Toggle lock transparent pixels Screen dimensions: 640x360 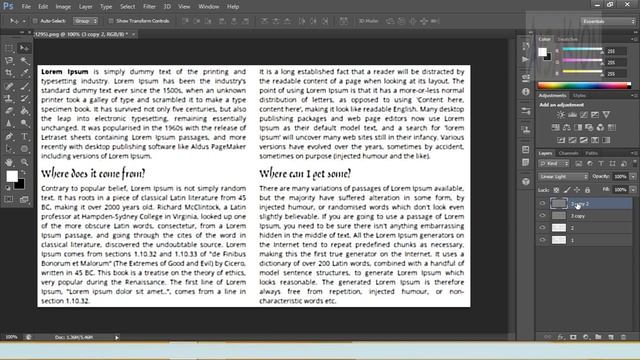pyautogui.click(x=556, y=190)
